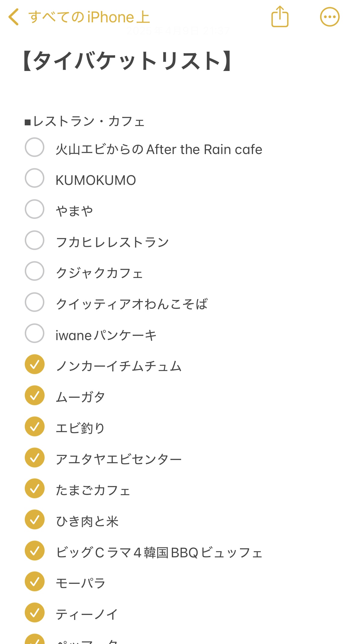Uncheck the ムーガタ checkmark
This screenshot has width=356, height=644.
[x=35, y=395]
